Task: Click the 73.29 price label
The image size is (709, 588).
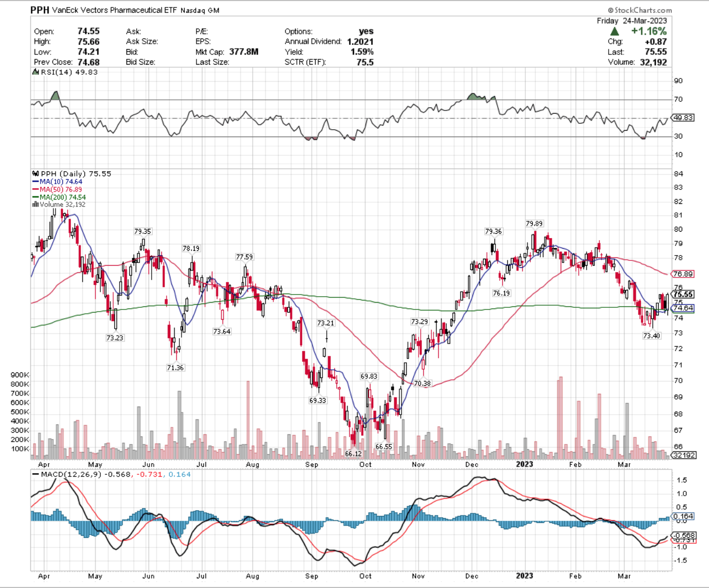Action: coord(420,322)
